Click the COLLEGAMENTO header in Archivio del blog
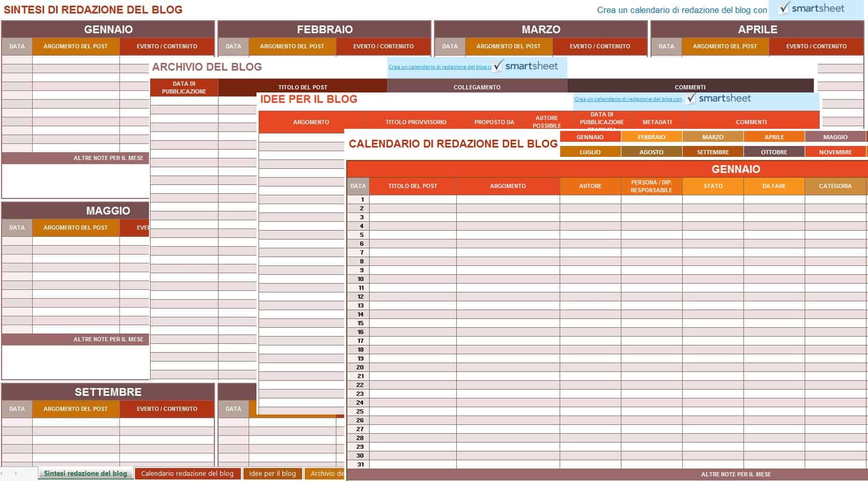This screenshot has height=481, width=868. tap(477, 87)
